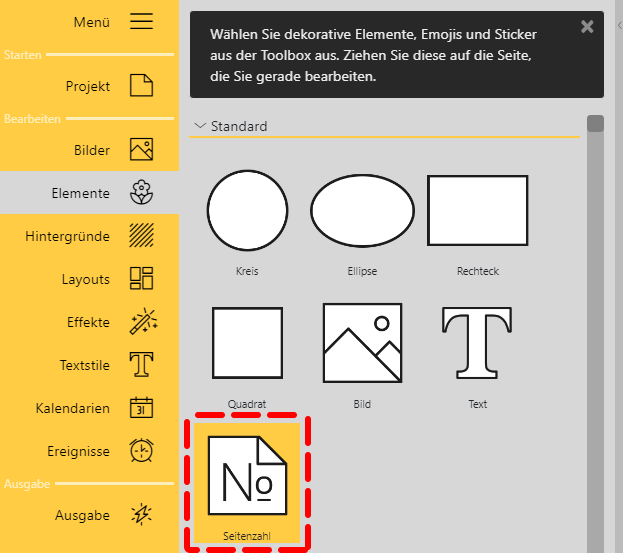The width and height of the screenshot is (623, 553).
Task: Select the Ellipse shape element
Action: (362, 211)
